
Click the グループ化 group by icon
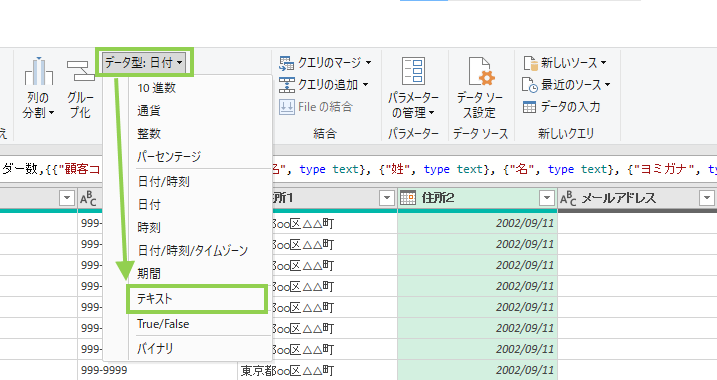point(80,87)
